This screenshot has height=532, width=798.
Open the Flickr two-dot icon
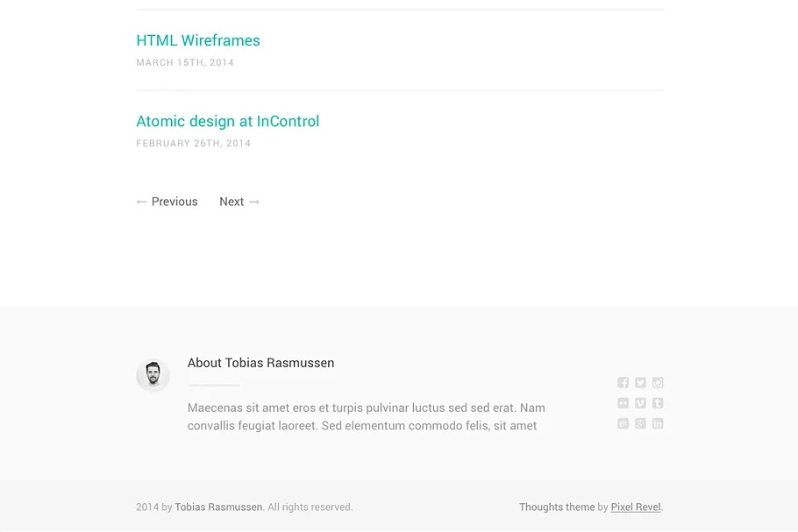click(623, 403)
